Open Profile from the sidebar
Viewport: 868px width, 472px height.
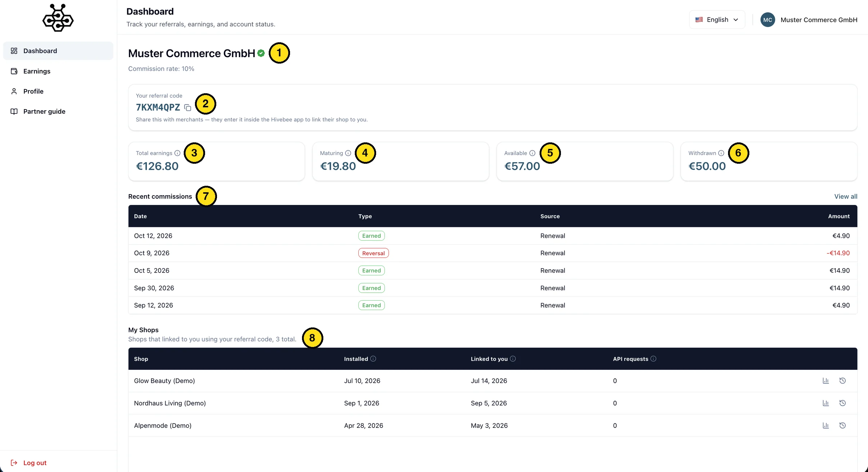pos(58,91)
